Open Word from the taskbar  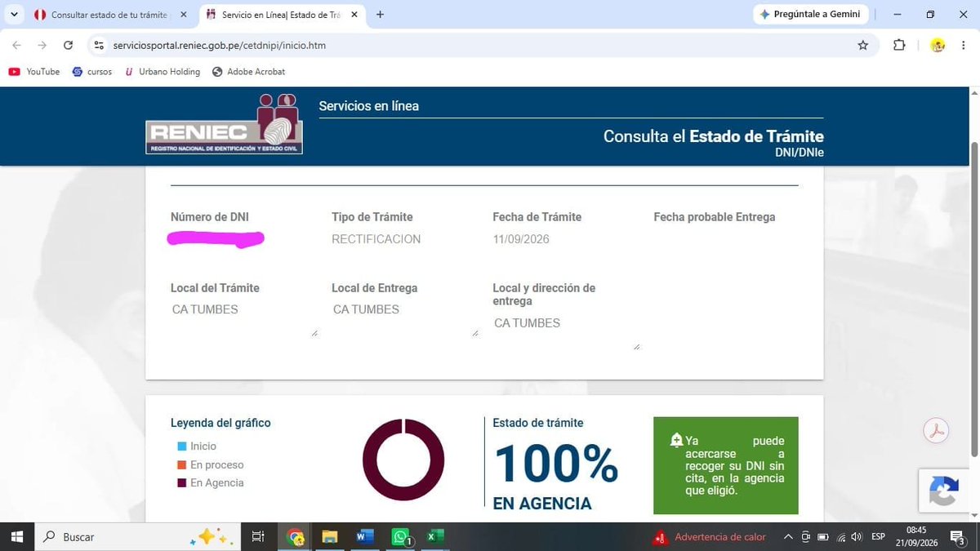coord(365,536)
